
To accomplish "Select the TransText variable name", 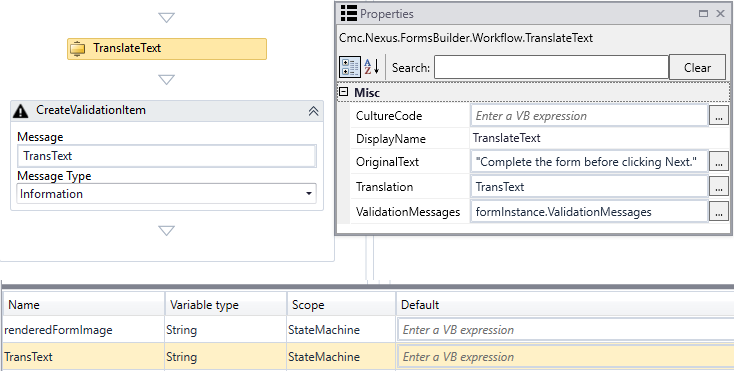I will coord(29,357).
